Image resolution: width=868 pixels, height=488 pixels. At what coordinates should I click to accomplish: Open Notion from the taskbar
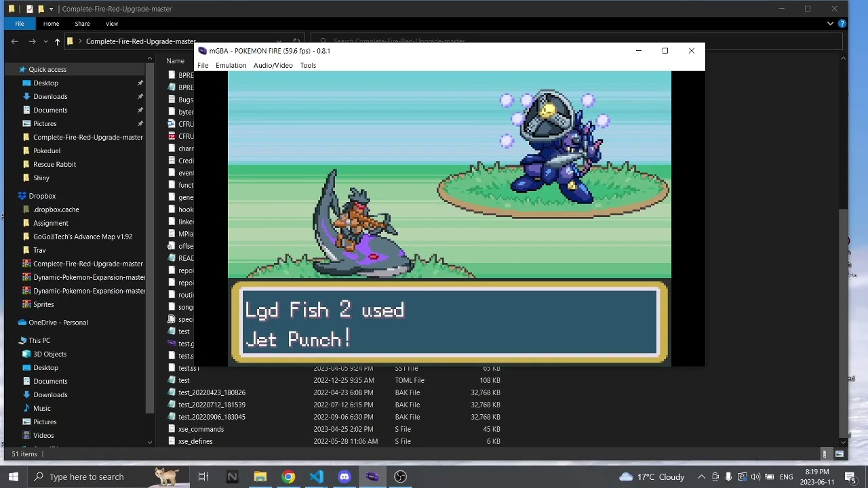232,476
